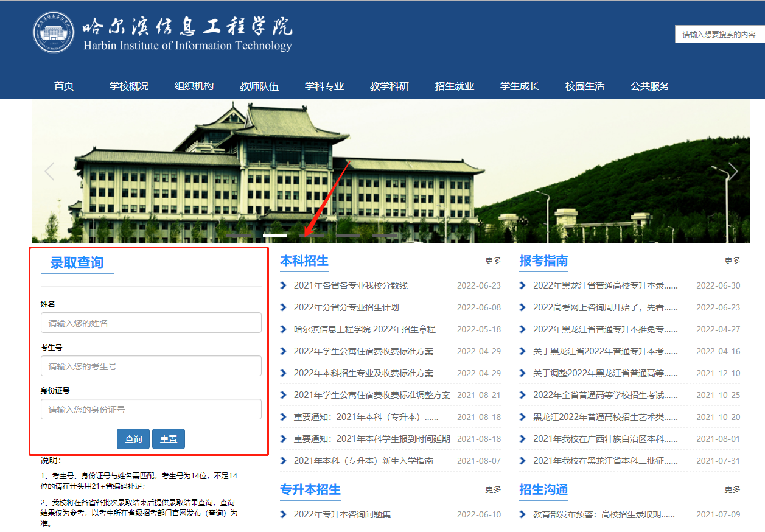Image resolution: width=765 pixels, height=532 pixels.
Task: Open the 教学科研 menu
Action: (x=389, y=86)
